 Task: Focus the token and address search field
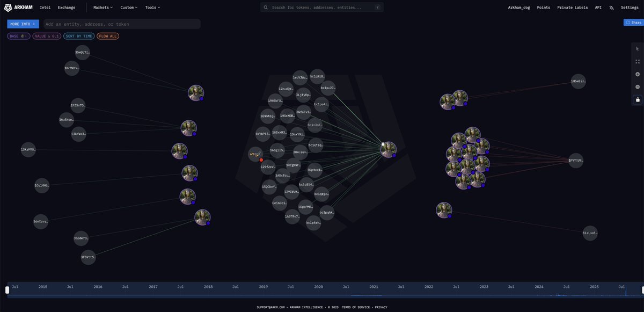click(322, 8)
